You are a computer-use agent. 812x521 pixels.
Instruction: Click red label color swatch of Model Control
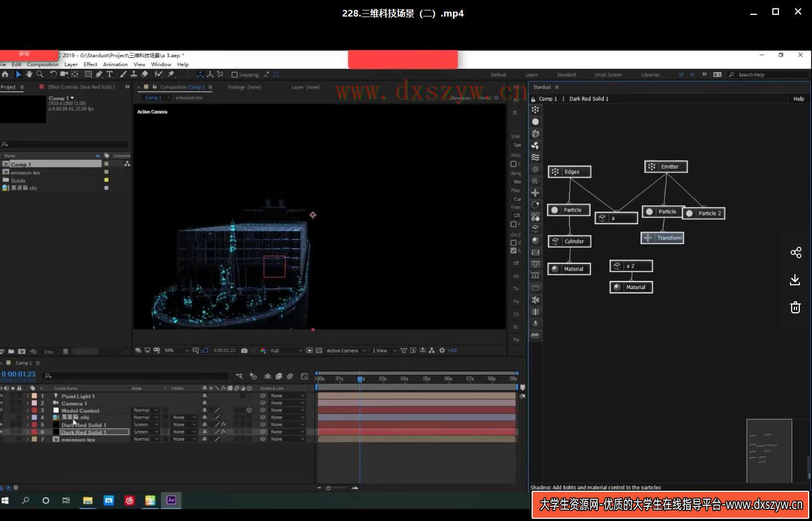(x=34, y=410)
